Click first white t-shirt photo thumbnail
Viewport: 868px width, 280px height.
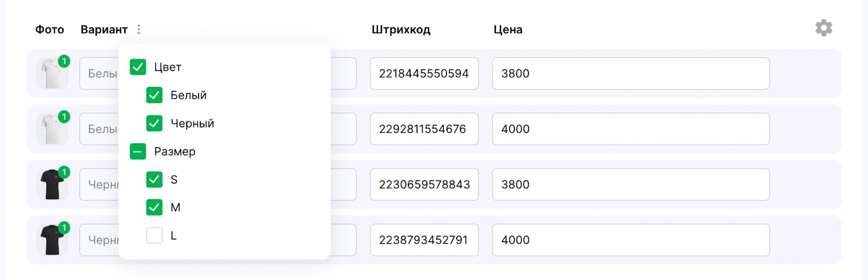pyautogui.click(x=52, y=73)
